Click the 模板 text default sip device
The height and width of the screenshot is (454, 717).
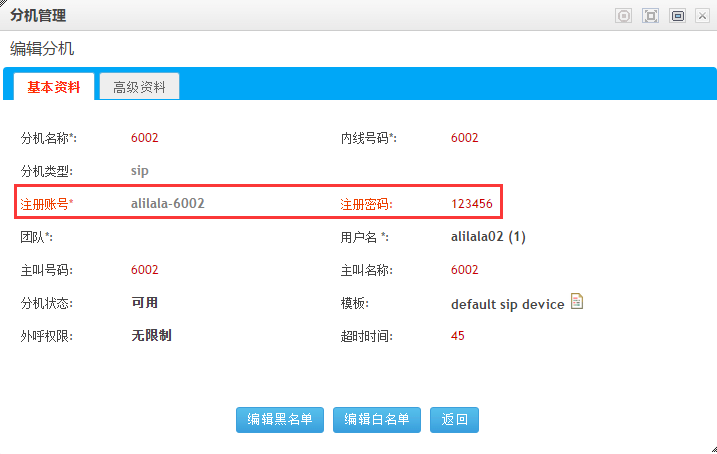[x=508, y=303]
